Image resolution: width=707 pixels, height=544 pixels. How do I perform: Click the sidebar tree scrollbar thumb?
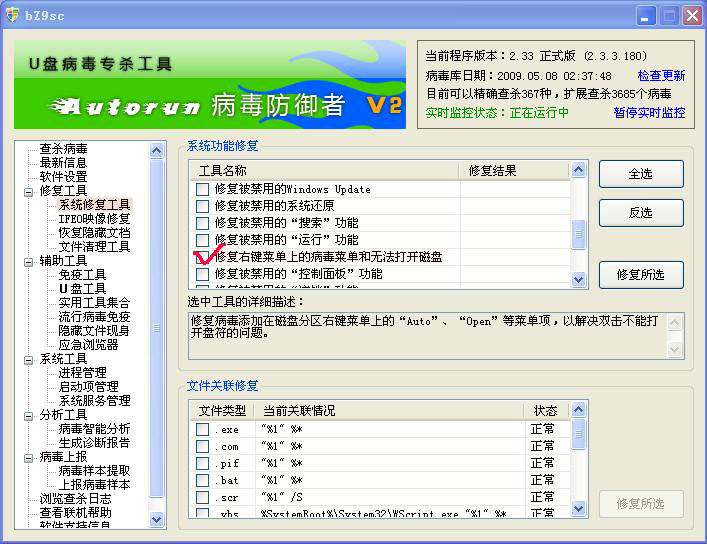[156, 327]
